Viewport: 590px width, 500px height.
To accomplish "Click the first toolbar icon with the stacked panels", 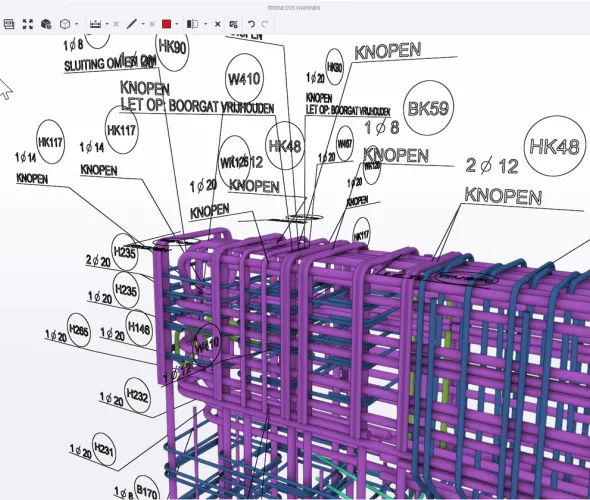I will 9,24.
